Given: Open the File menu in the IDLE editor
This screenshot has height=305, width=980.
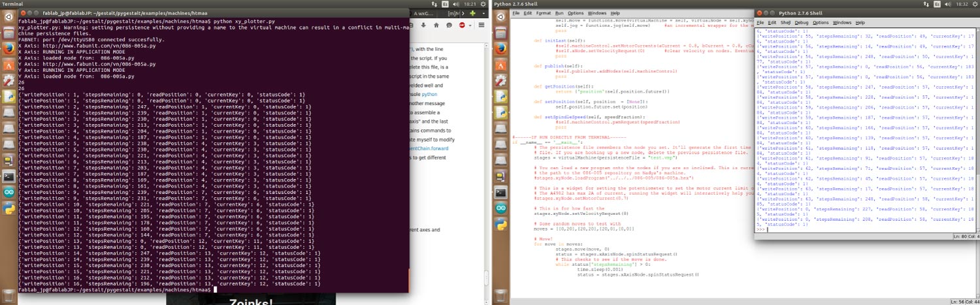Looking at the screenshot, I should [x=515, y=13].
